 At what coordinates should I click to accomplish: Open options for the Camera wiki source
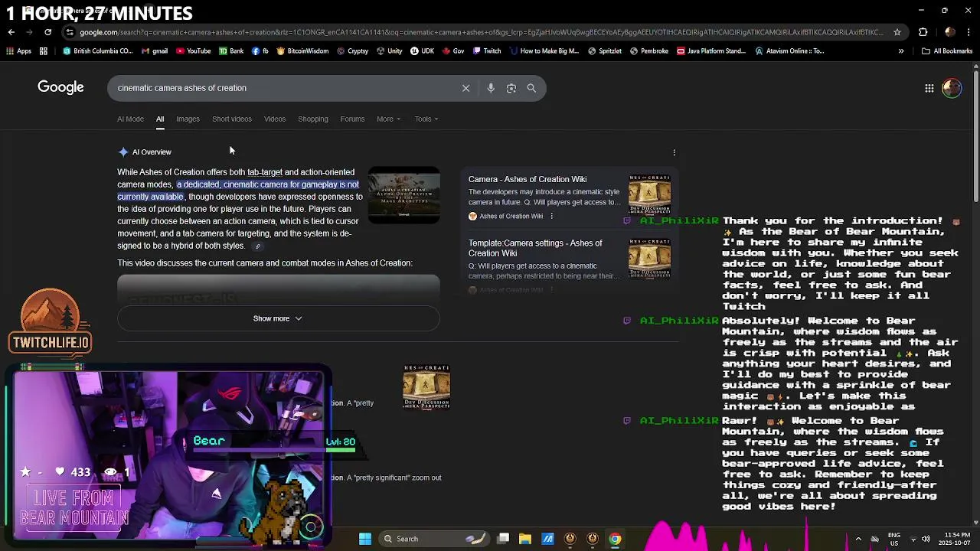[x=551, y=217]
